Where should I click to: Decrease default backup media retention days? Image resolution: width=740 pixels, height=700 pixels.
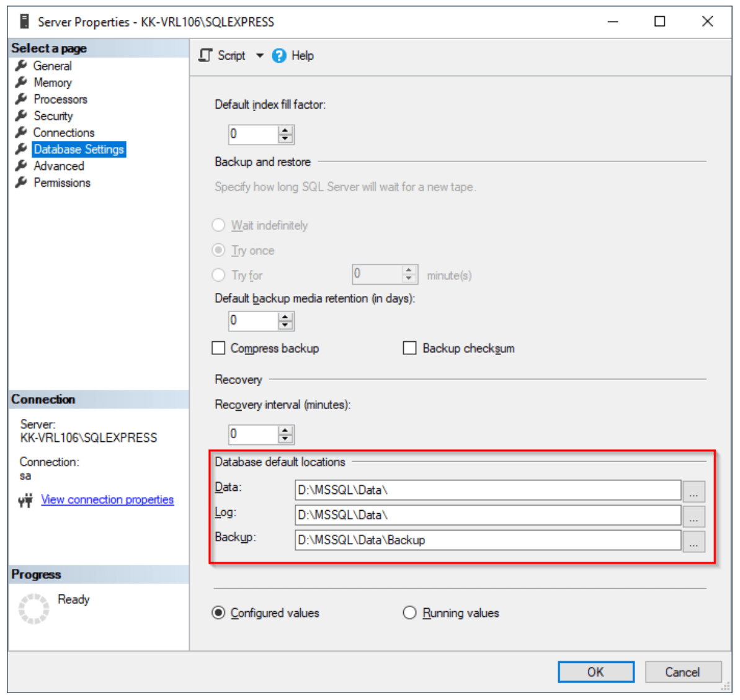tap(285, 325)
